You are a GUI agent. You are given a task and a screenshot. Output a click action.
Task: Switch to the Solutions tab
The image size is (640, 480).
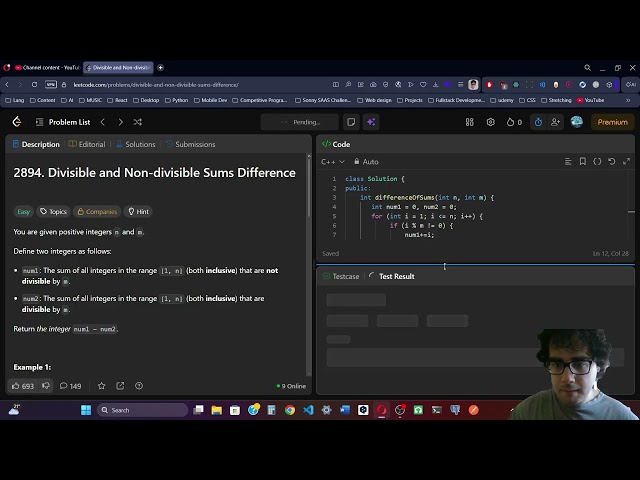click(136, 144)
